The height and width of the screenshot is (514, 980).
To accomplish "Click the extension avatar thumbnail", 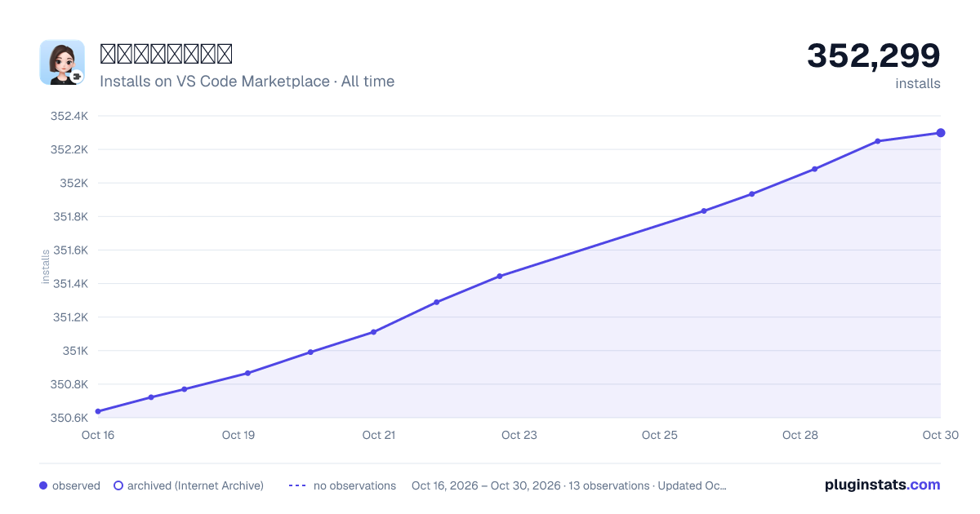I will pyautogui.click(x=62, y=62).
